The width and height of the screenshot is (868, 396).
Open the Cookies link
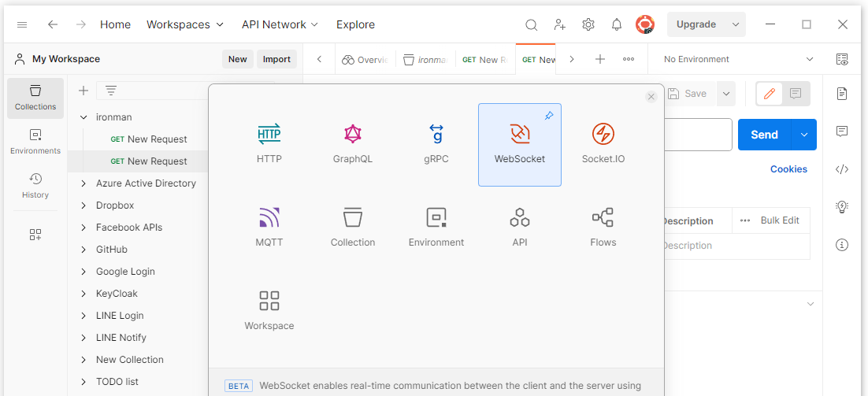(788, 169)
